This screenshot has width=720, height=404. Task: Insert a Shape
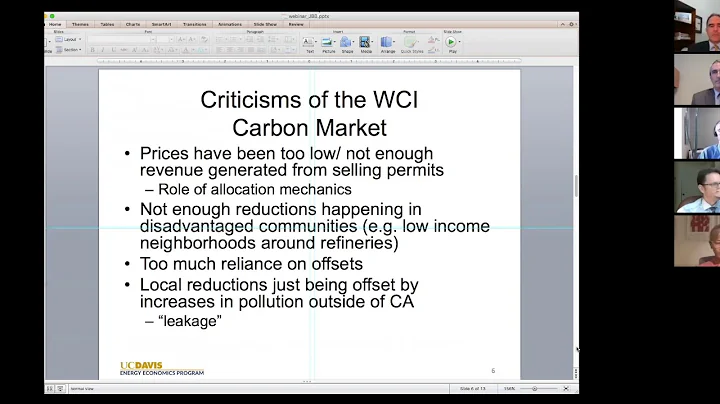(x=346, y=42)
